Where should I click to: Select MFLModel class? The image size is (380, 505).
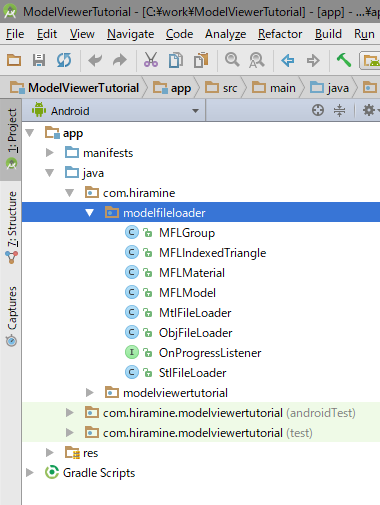pos(187,293)
